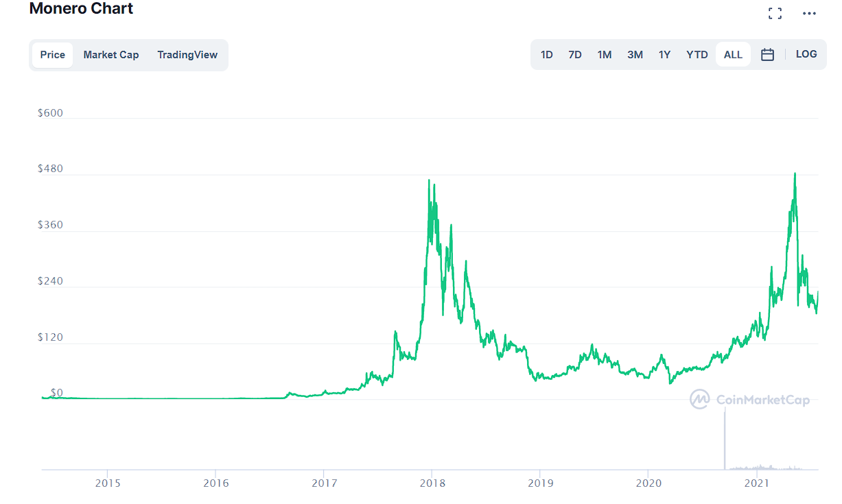Select the 1D time range
Viewport: 842px width, 504px height.
[x=547, y=55]
